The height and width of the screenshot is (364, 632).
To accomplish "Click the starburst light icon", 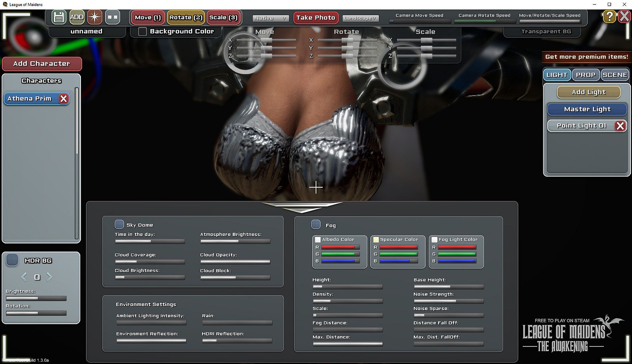I will coord(95,17).
